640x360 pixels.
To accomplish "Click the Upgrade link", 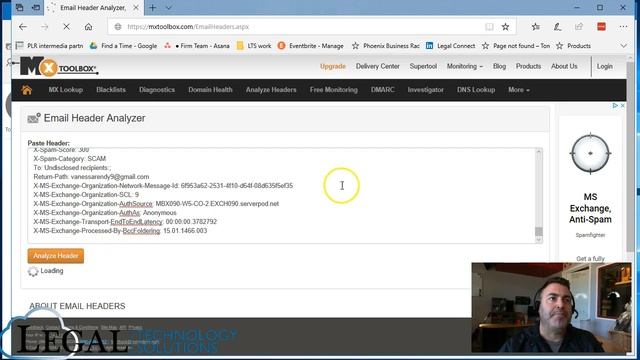I will [333, 66].
